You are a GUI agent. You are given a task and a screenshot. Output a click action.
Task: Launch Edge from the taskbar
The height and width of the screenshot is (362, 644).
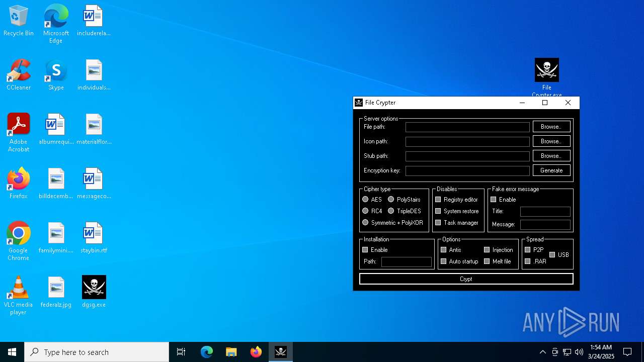[x=207, y=352]
